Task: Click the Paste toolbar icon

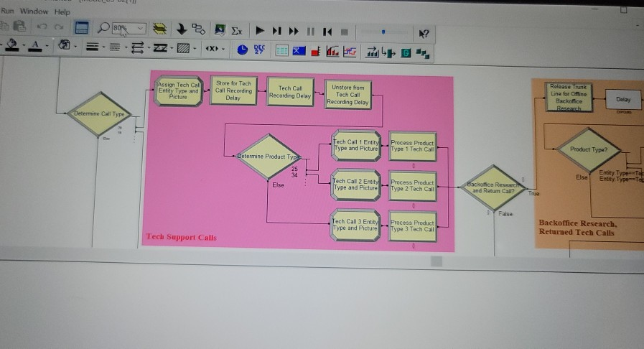Action: [x=19, y=27]
